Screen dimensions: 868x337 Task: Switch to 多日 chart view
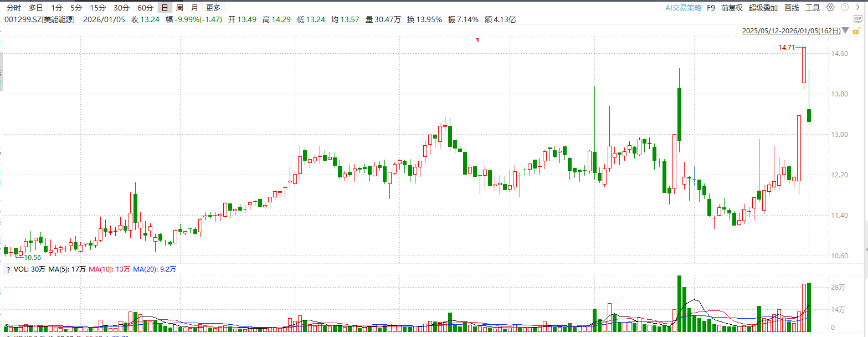coord(36,8)
